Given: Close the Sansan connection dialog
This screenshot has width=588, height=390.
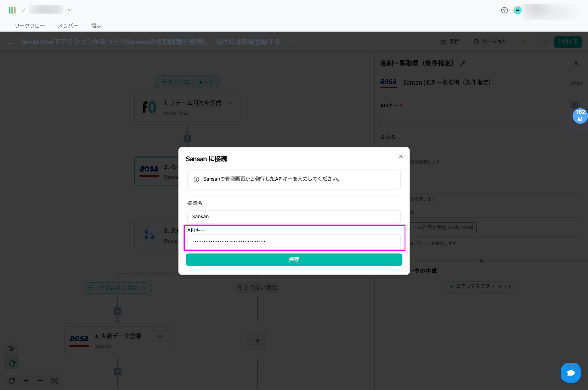Looking at the screenshot, I should [401, 156].
